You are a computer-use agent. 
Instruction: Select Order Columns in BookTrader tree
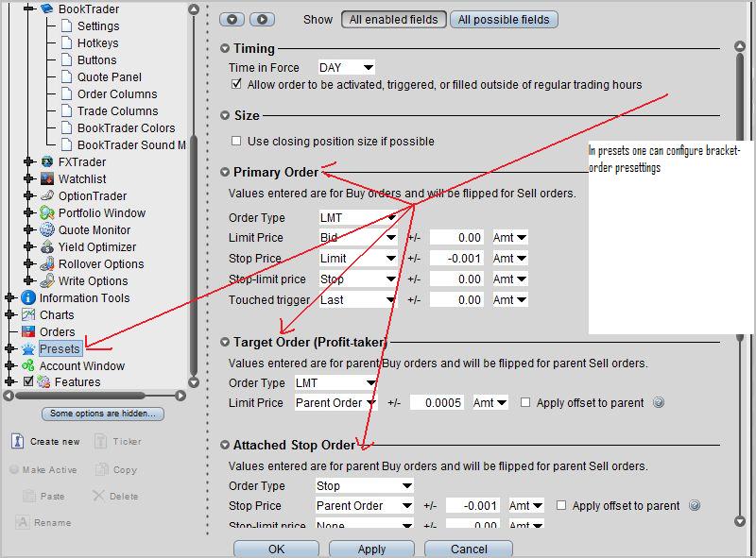(x=117, y=94)
